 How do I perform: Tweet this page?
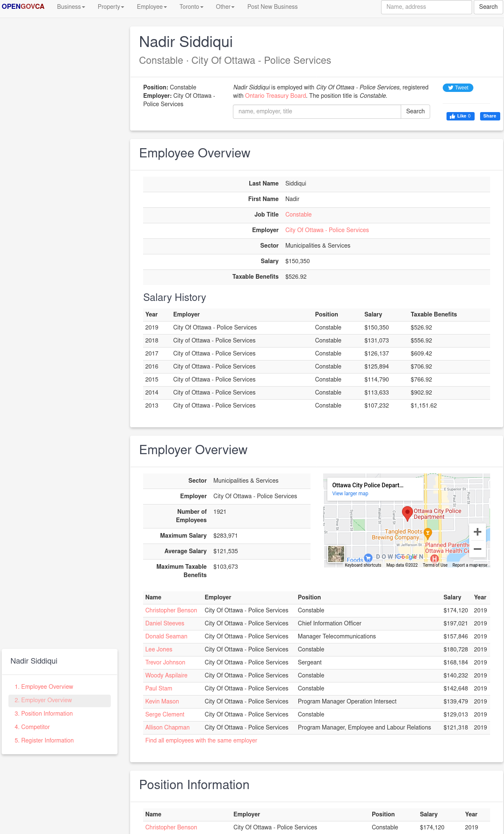point(458,88)
